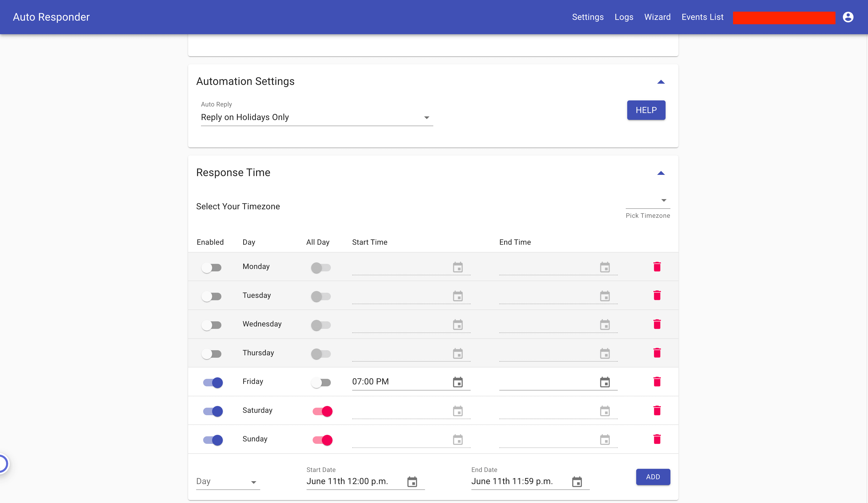Open Tuesday Start Time calendar icon

point(458,296)
